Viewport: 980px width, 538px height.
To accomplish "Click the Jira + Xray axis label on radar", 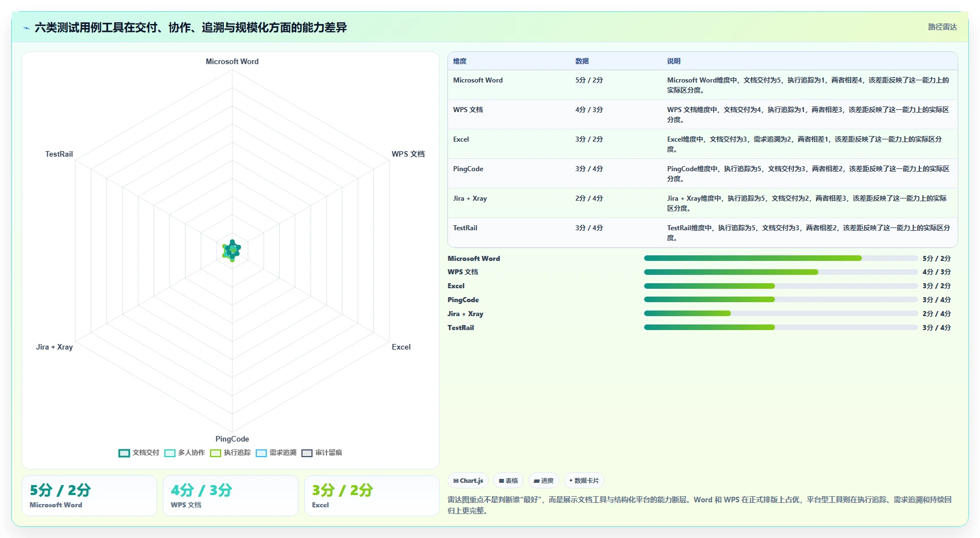I will 55,347.
